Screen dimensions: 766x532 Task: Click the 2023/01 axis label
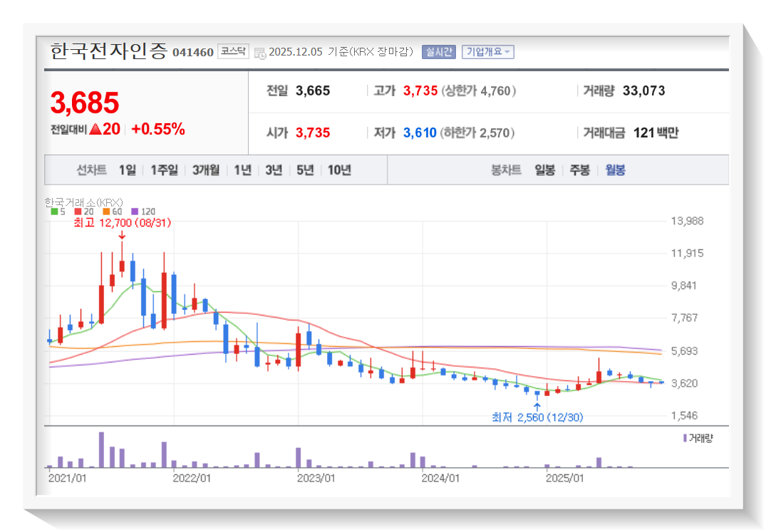[x=316, y=479]
